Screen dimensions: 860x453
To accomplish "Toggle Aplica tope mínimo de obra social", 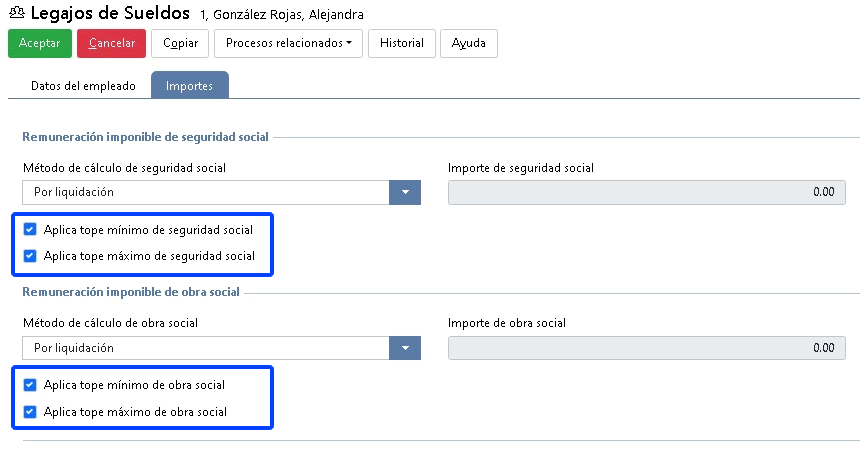I will coord(30,385).
